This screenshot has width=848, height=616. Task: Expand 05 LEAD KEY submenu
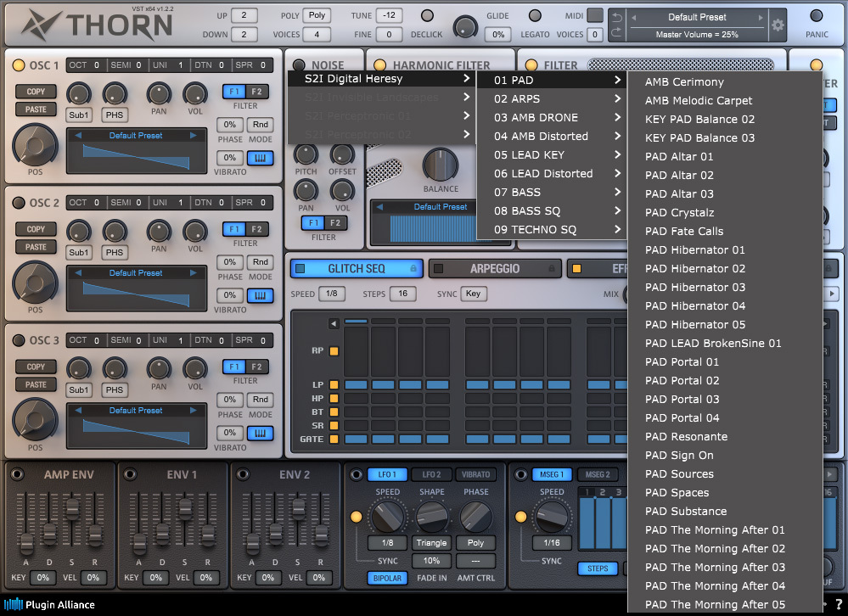click(x=551, y=154)
